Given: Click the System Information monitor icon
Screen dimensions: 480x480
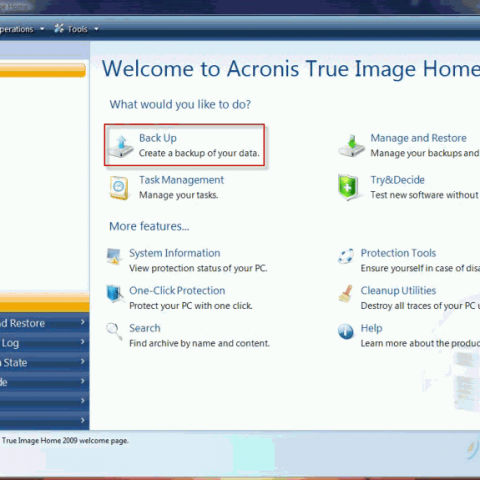Looking at the screenshot, I should (x=114, y=256).
